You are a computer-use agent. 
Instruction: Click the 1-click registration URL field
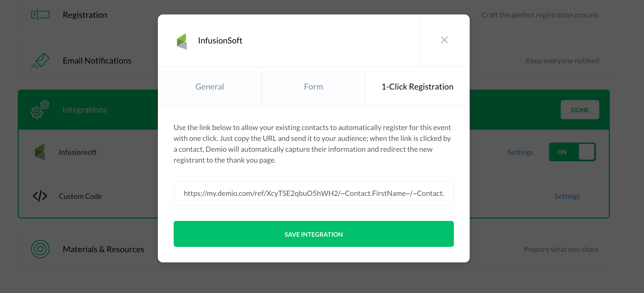(313, 193)
